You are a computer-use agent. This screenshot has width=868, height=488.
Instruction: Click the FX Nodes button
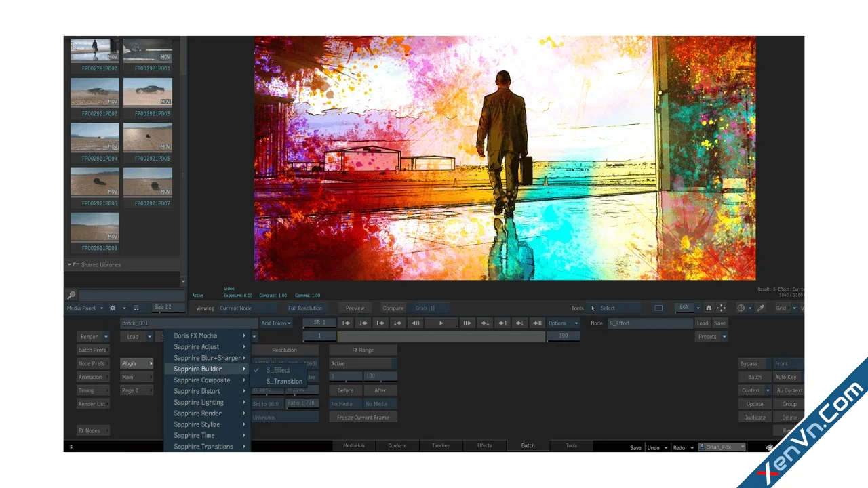coord(93,431)
